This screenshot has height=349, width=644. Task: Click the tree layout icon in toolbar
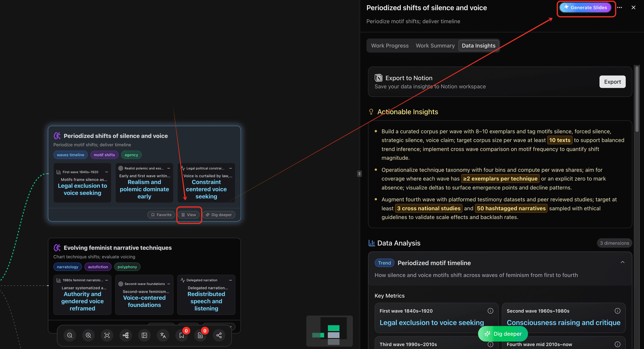click(x=126, y=335)
